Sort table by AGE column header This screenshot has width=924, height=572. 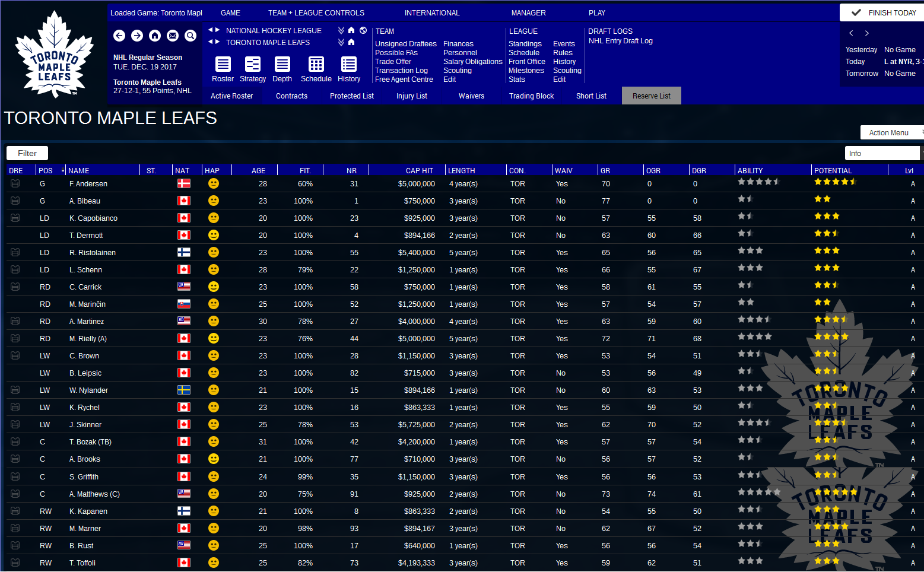[254, 170]
